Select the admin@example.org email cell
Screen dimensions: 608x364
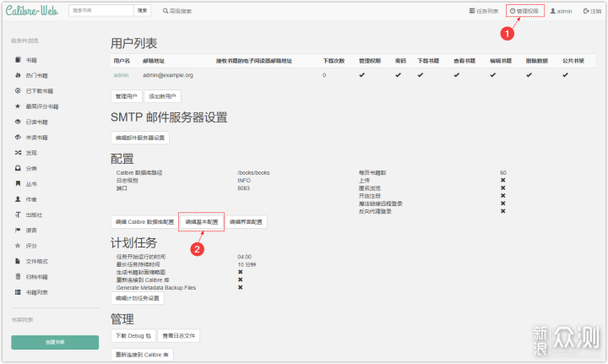pos(168,75)
